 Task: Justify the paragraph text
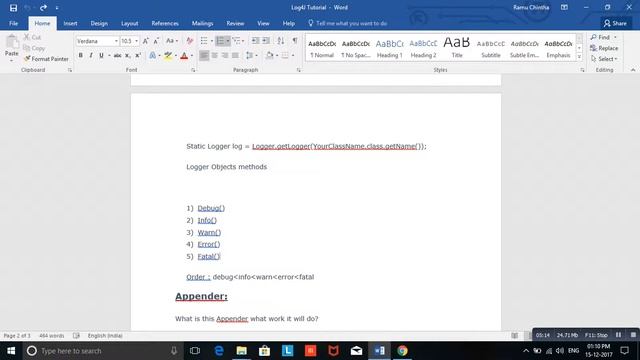click(x=236, y=56)
